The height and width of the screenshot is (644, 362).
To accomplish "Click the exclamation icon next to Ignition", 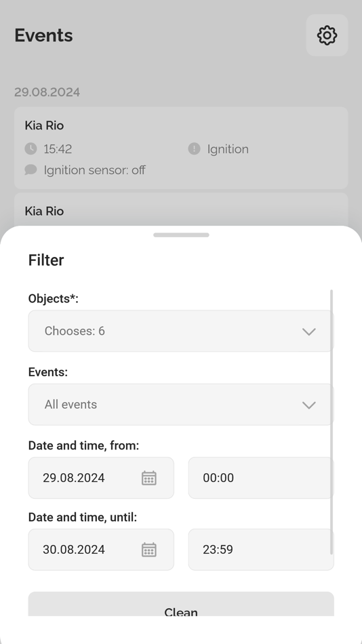I will 194,148.
